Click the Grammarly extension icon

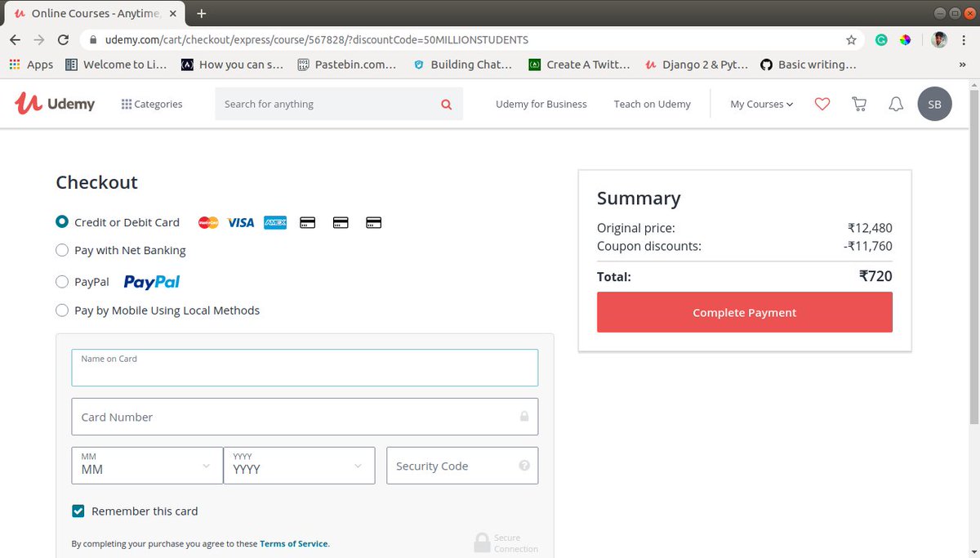point(881,39)
